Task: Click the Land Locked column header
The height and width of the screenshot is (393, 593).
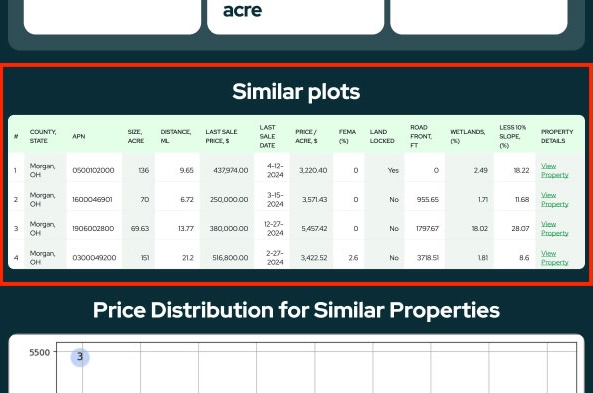Action: point(382,136)
